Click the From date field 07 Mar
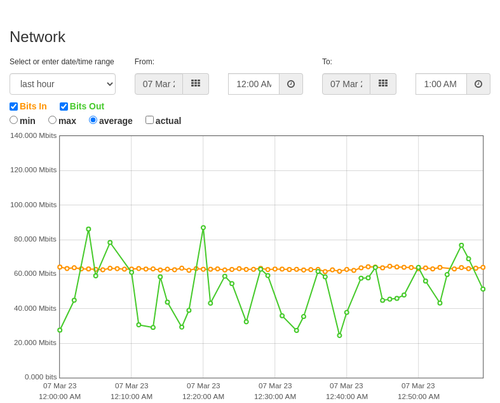Screen dimensions: 500x403 [159, 84]
